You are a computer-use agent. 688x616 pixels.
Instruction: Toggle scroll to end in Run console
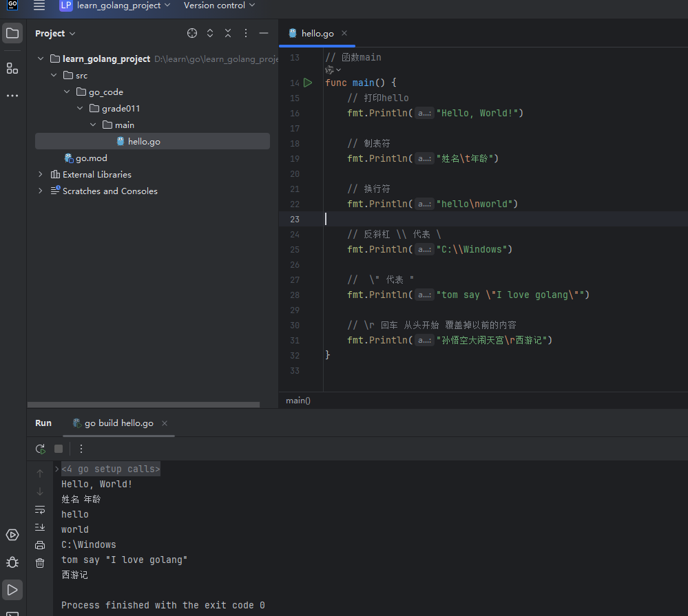click(40, 527)
